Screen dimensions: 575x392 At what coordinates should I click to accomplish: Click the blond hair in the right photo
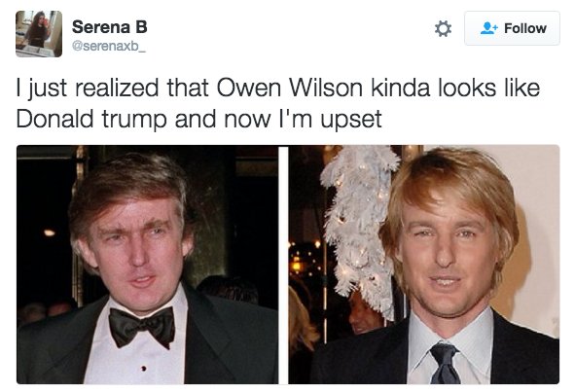pyautogui.click(x=451, y=183)
